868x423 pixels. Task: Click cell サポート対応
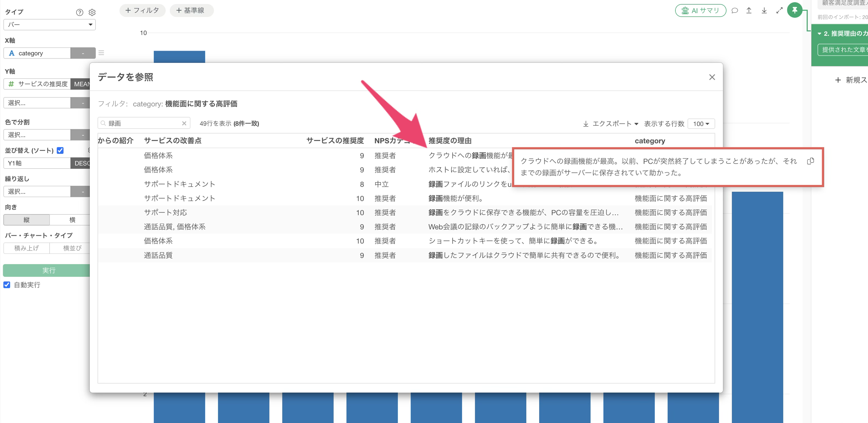click(x=165, y=213)
